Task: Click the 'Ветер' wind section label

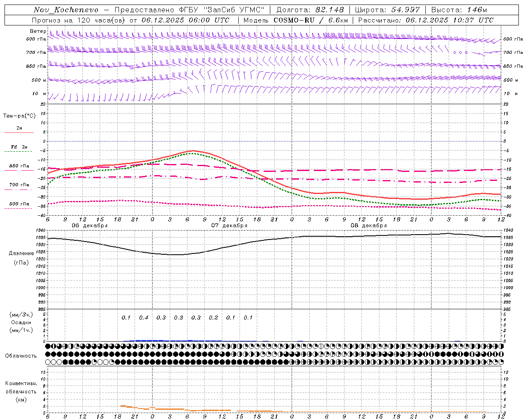Action: [38, 31]
